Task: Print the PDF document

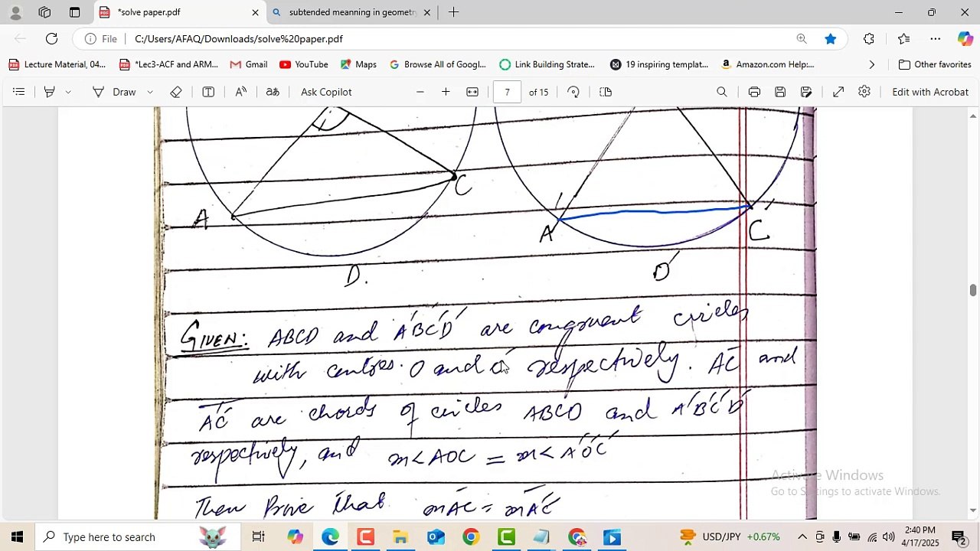Action: [x=754, y=92]
